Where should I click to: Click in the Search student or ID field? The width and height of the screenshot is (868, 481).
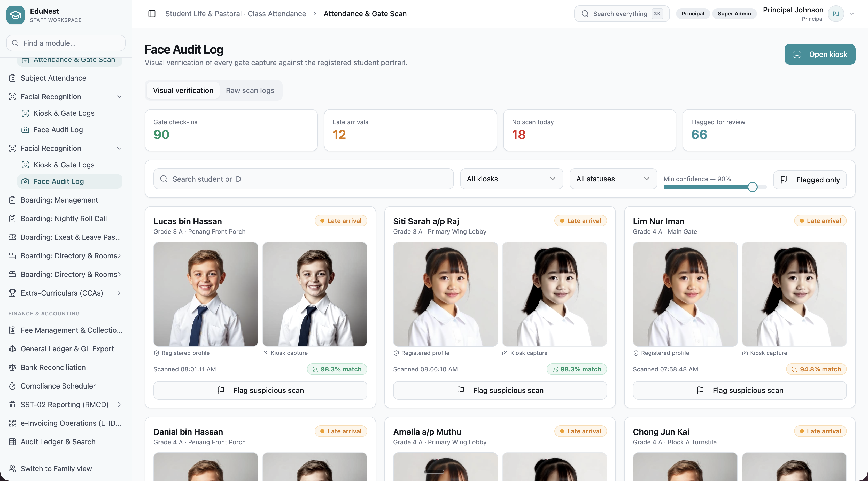point(304,179)
